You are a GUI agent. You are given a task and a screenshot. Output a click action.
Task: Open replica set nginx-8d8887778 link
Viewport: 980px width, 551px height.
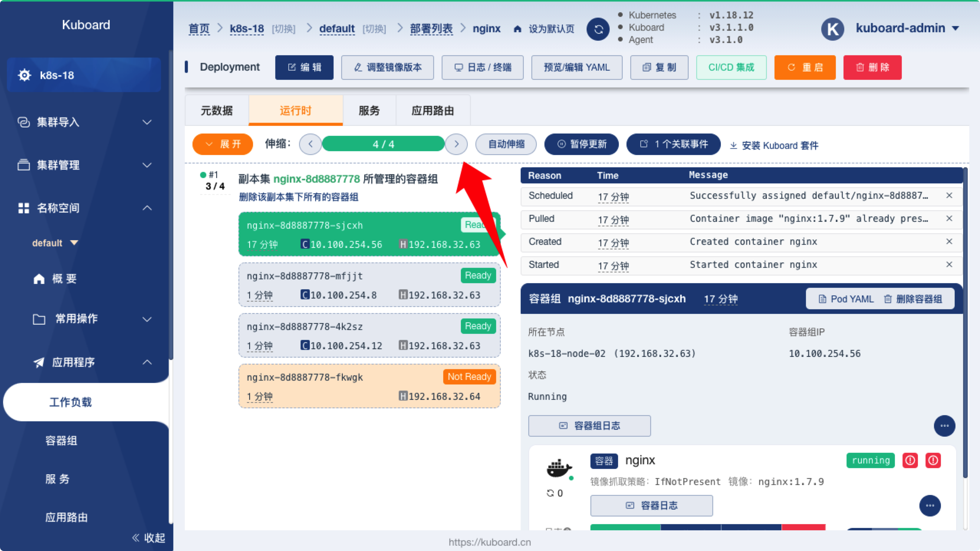pyautogui.click(x=317, y=179)
